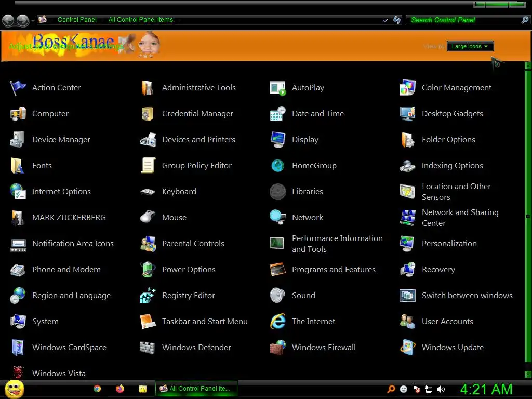
Task: Click the Device Manager icon
Action: (18, 140)
